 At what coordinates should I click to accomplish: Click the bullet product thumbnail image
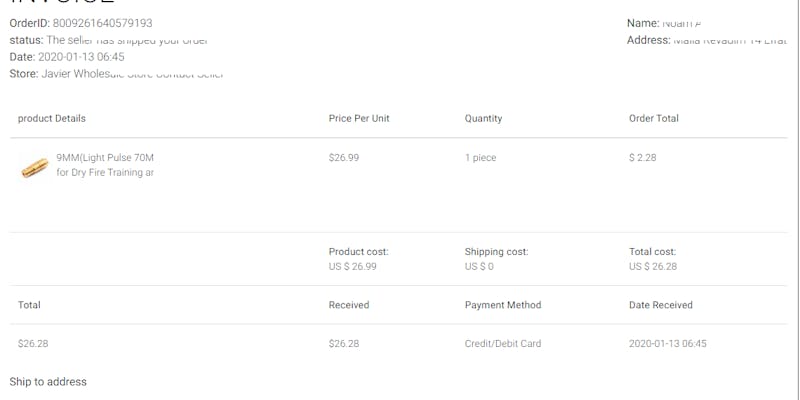click(x=34, y=168)
